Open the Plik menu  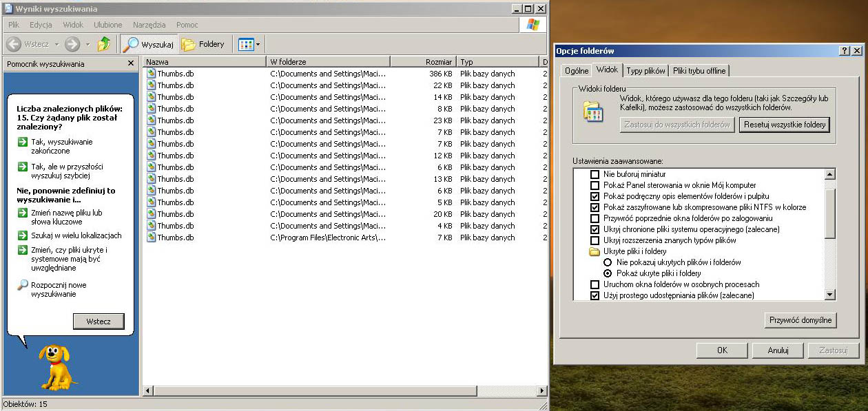coord(14,25)
